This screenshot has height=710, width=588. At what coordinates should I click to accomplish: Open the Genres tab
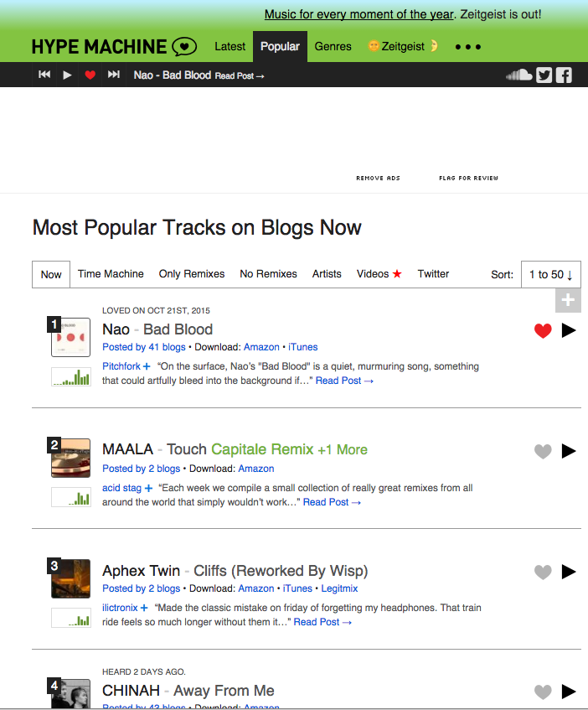coord(333,47)
